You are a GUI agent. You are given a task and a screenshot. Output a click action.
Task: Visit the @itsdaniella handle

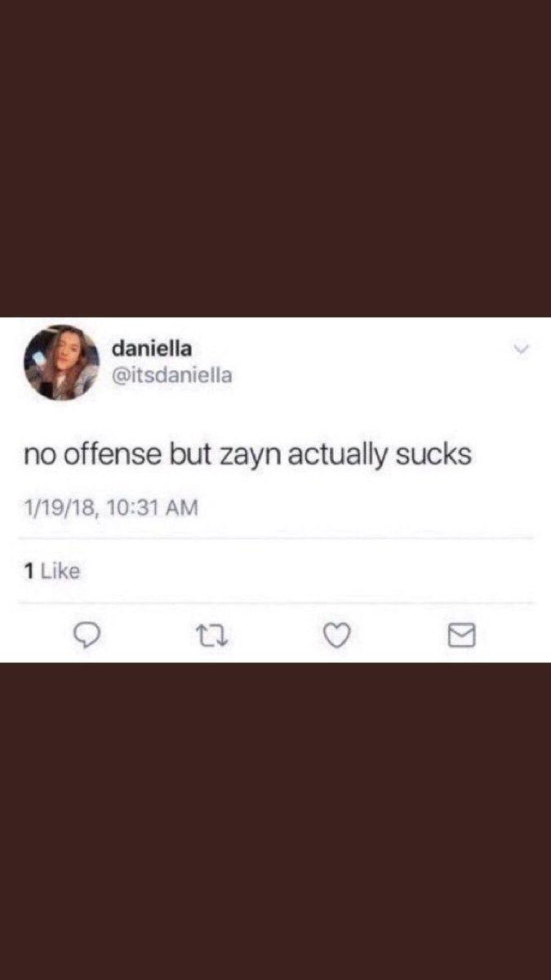tap(171, 376)
